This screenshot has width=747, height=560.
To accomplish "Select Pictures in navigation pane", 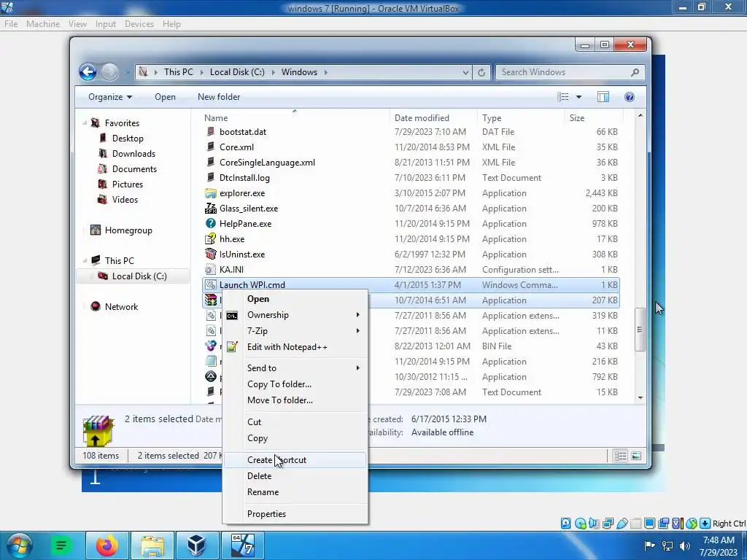I will (x=127, y=184).
